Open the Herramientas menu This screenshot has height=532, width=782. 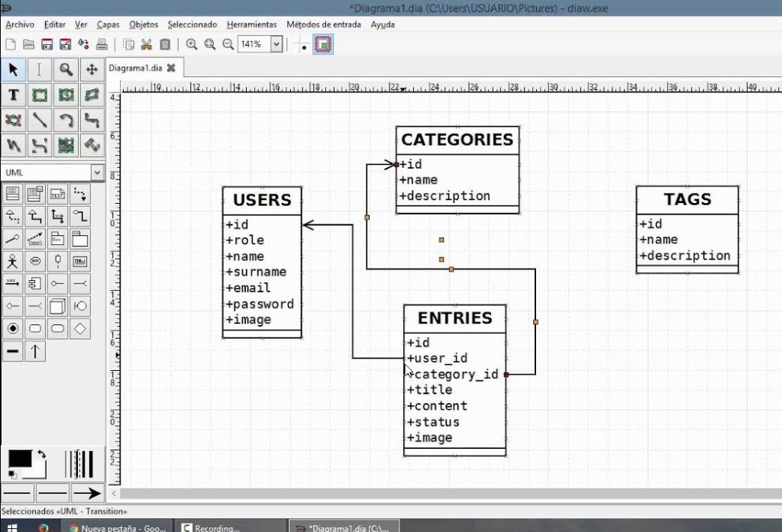252,24
